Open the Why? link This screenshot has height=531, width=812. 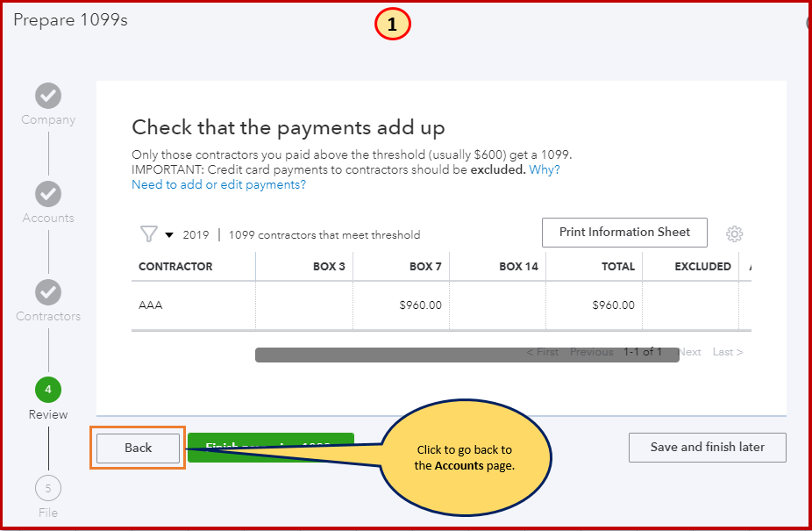click(545, 169)
